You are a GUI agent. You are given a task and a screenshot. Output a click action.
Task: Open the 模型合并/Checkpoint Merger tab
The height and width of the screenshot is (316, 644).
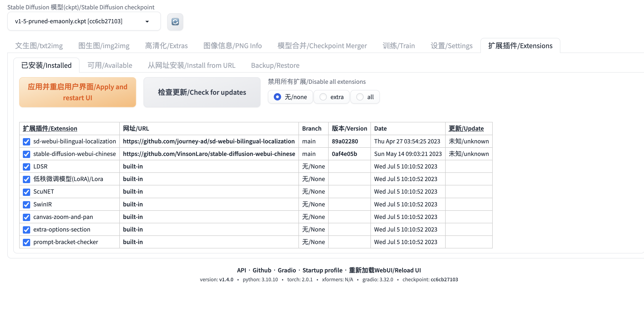[x=322, y=45]
